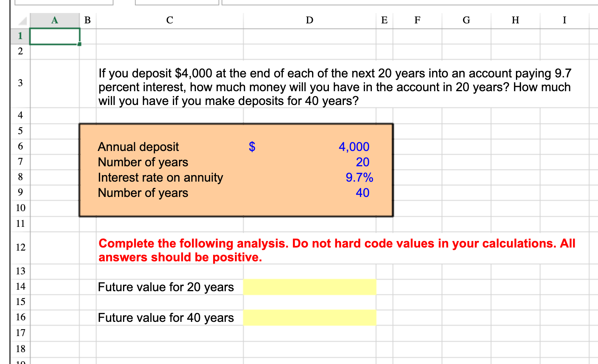The width and height of the screenshot is (598, 364).
Task: Select row 3 header
Action: point(20,83)
